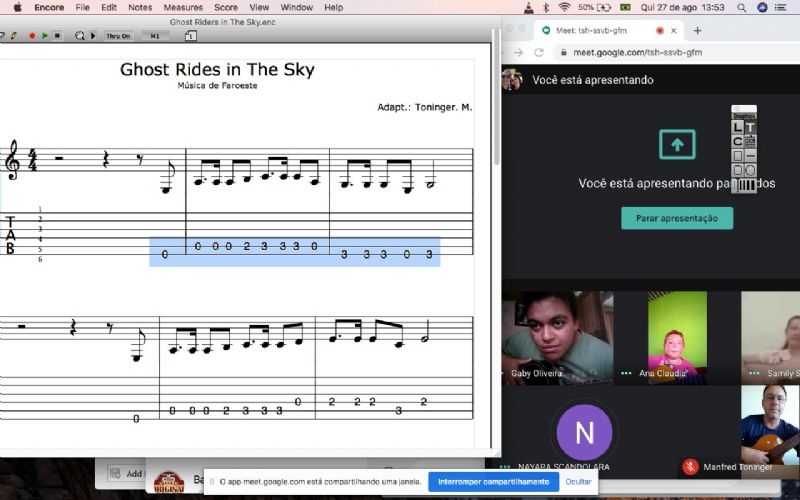Click the Encore vertical scrollbar
Screen dimensions: 800x500
(x=497, y=97)
